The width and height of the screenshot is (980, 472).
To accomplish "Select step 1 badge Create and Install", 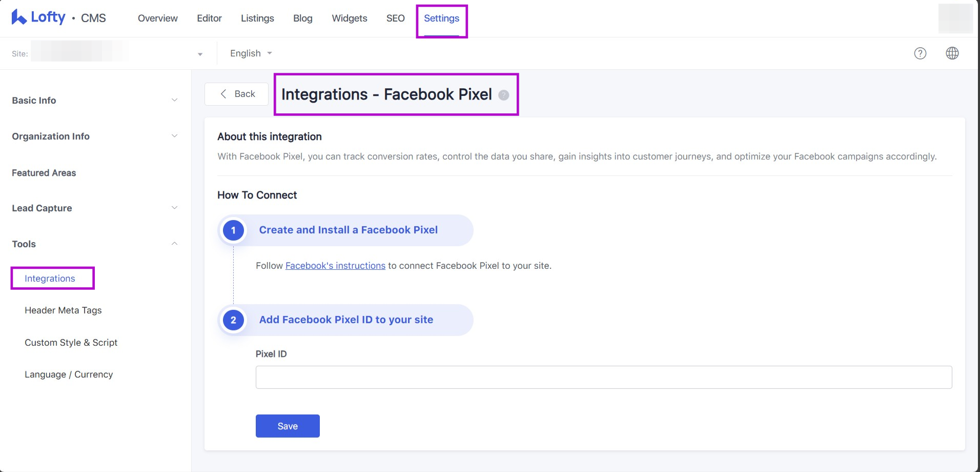I will coord(233,230).
